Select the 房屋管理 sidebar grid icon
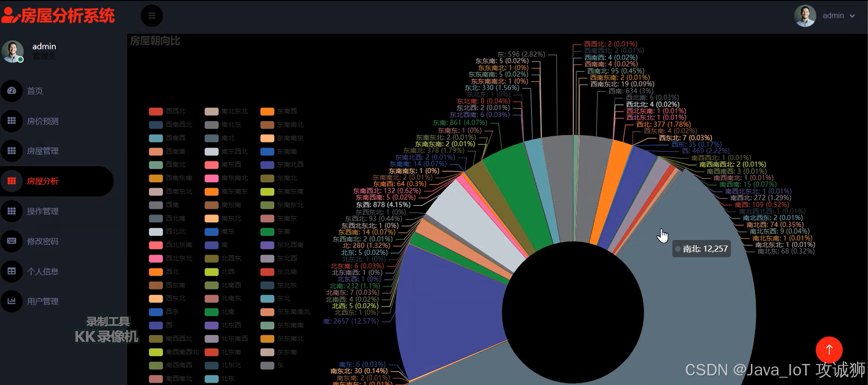 point(11,151)
